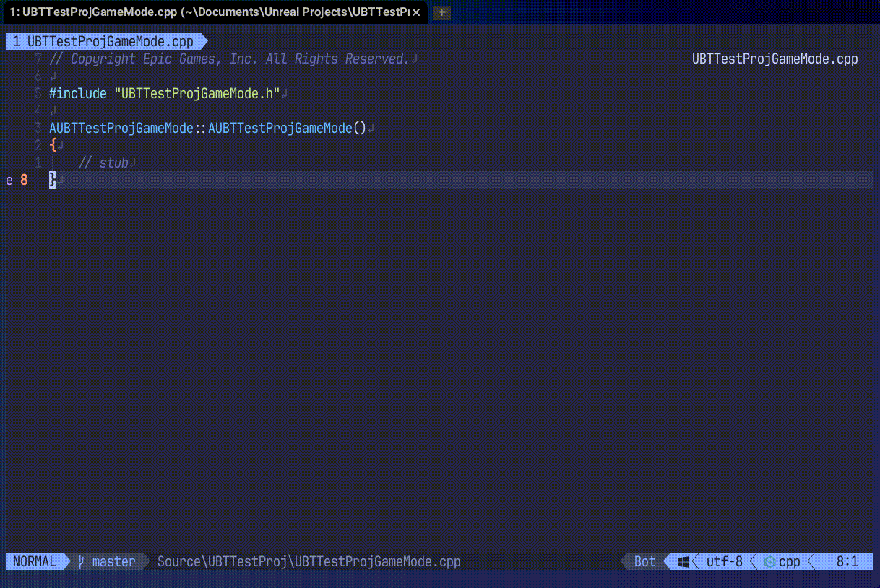880x588 pixels.
Task: Click the git branch icon beside master
Action: [x=82, y=561]
